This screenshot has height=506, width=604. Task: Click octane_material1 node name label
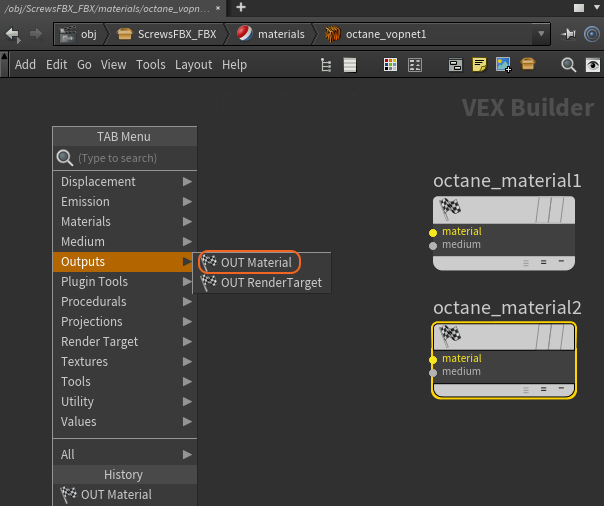[x=507, y=181]
